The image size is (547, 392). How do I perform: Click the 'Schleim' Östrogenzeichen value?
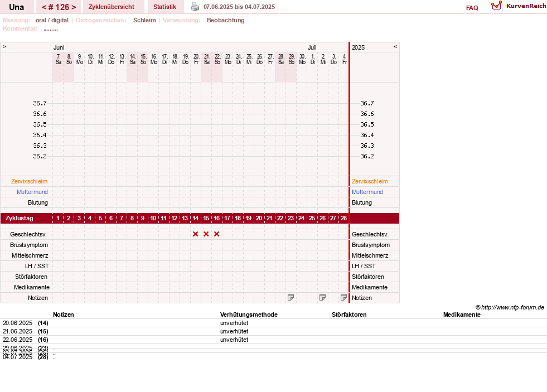click(144, 20)
